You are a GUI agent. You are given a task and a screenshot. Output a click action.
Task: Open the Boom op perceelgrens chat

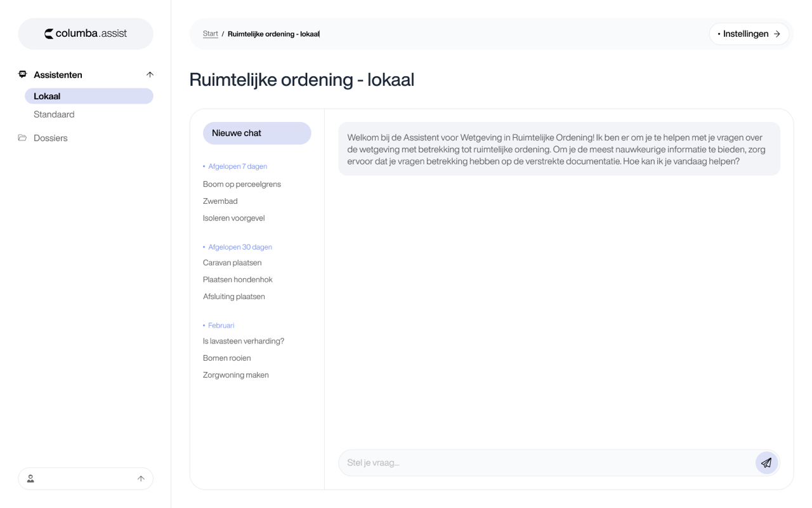(242, 184)
